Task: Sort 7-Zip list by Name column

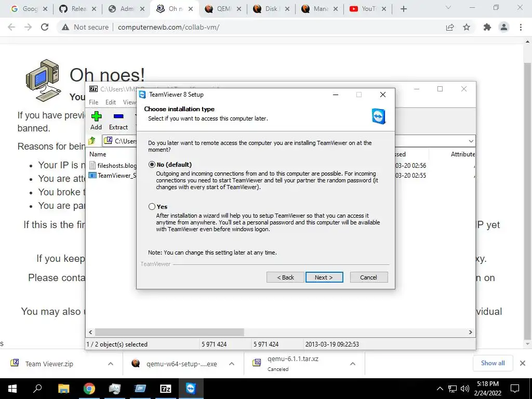Action: click(98, 154)
